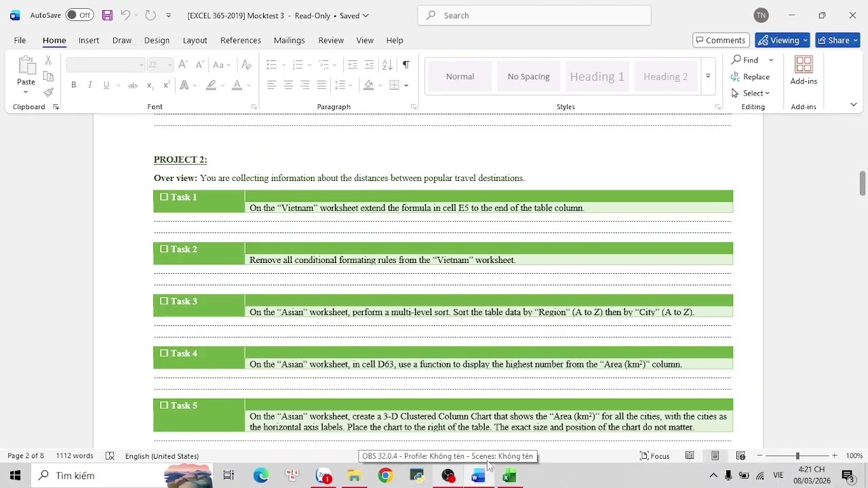Switch to the Review tab
868x488 pixels.
point(331,40)
